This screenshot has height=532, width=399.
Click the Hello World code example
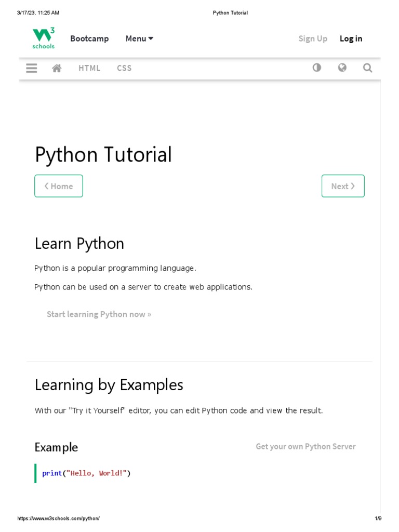tap(86, 473)
